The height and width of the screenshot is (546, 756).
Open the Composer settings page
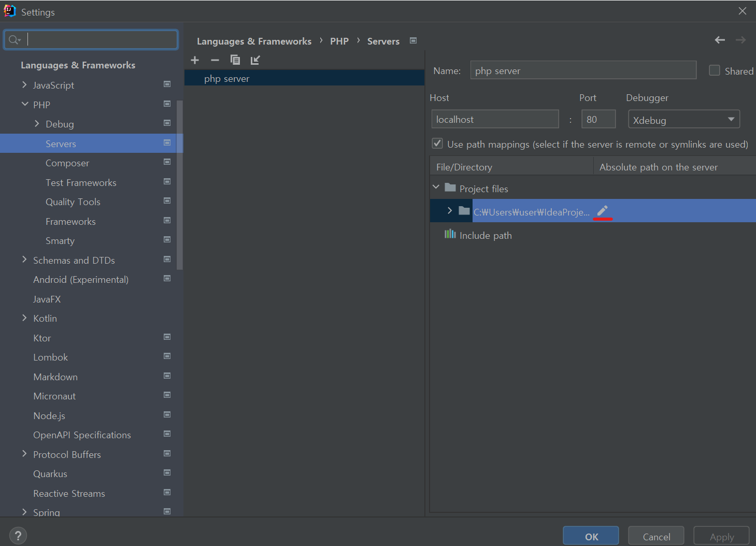click(x=67, y=163)
